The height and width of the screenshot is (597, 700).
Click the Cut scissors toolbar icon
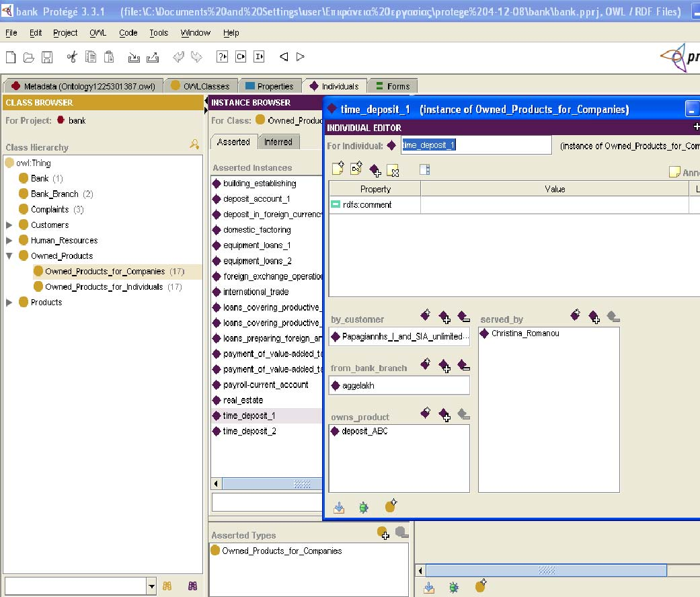click(72, 56)
